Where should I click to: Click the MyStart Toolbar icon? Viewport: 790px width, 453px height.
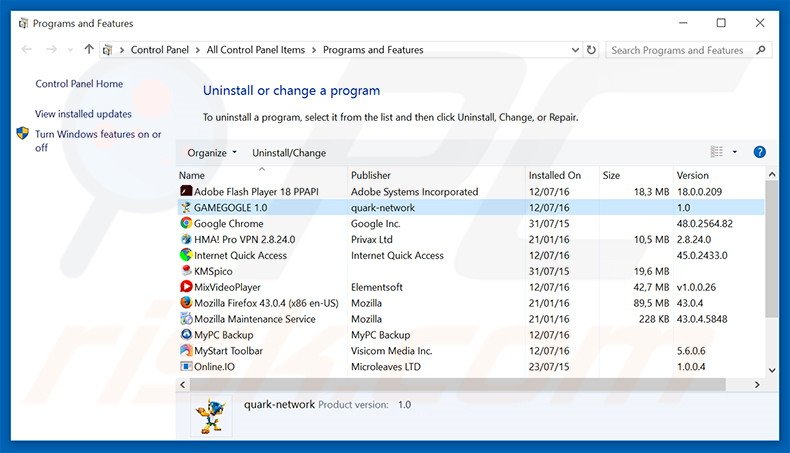tap(186, 350)
